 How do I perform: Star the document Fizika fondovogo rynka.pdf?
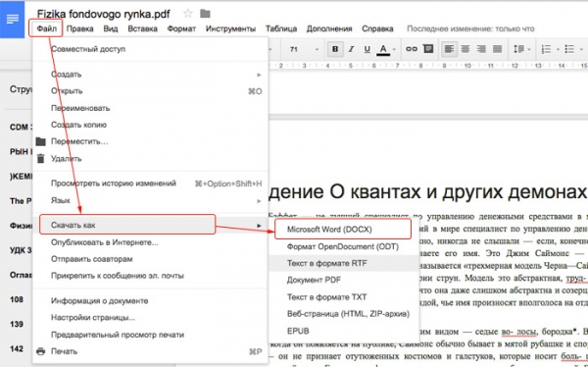[x=187, y=14]
